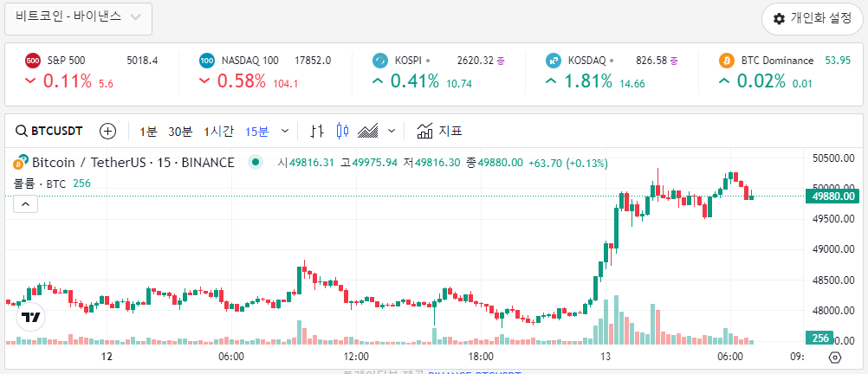The image size is (868, 374).
Task: Toggle the green market status dot
Action: point(255,163)
